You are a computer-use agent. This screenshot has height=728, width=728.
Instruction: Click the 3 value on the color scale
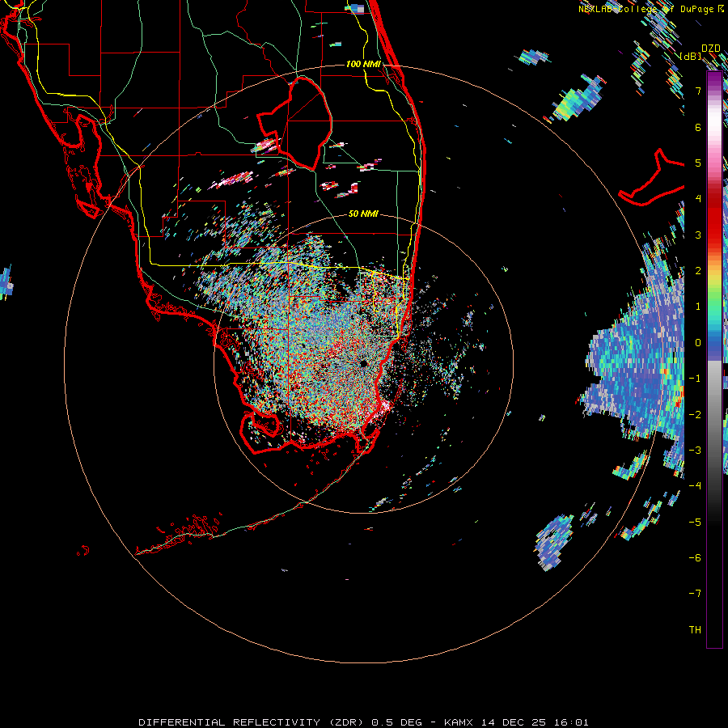(x=698, y=235)
